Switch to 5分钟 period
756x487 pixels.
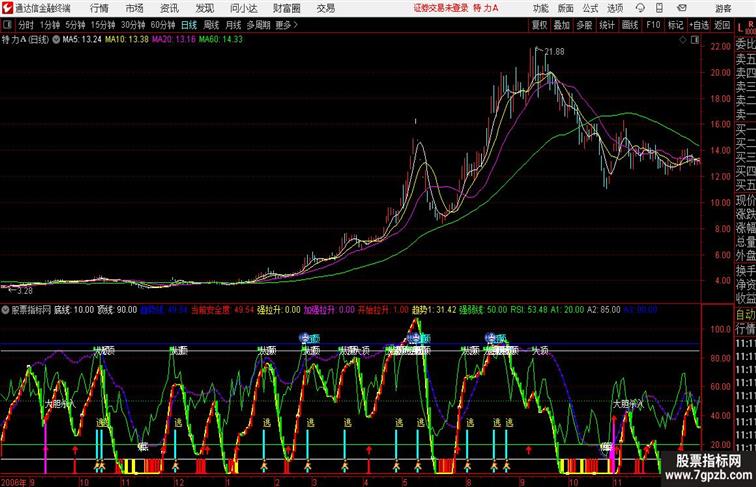coord(75,25)
